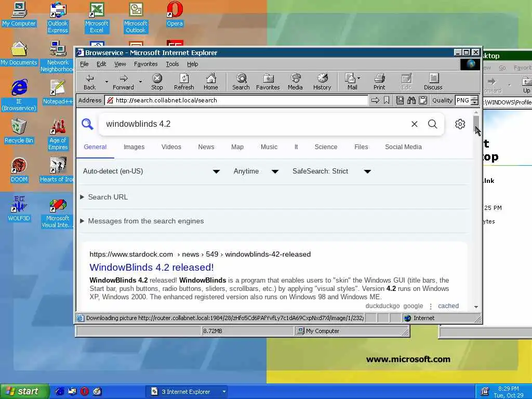
Task: Open the Opera desktop icon
Action: tap(175, 14)
